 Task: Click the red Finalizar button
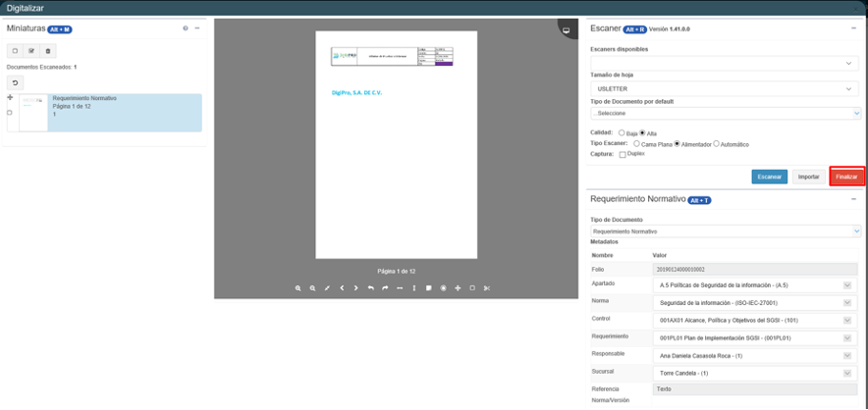tap(846, 177)
